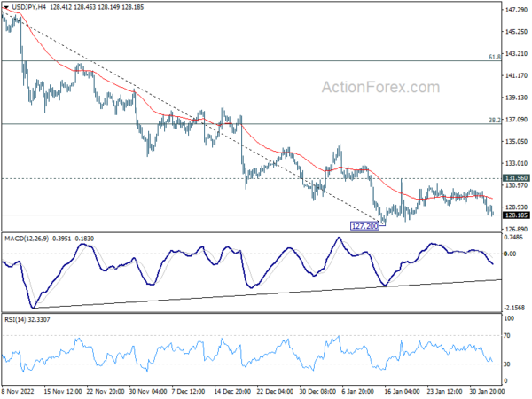Click the small triangle before USDJPY,H4
532x399 pixels.
[x=6, y=7]
